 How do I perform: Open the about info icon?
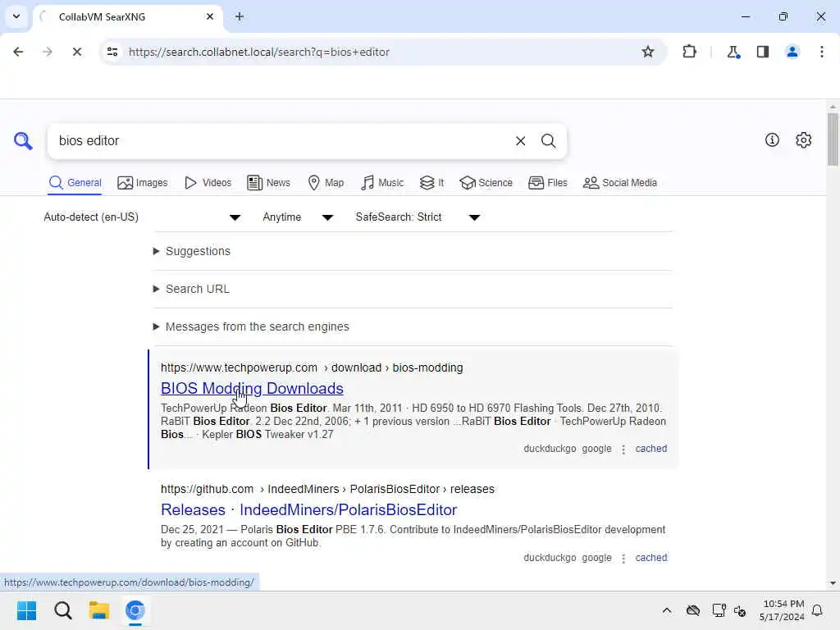click(772, 139)
